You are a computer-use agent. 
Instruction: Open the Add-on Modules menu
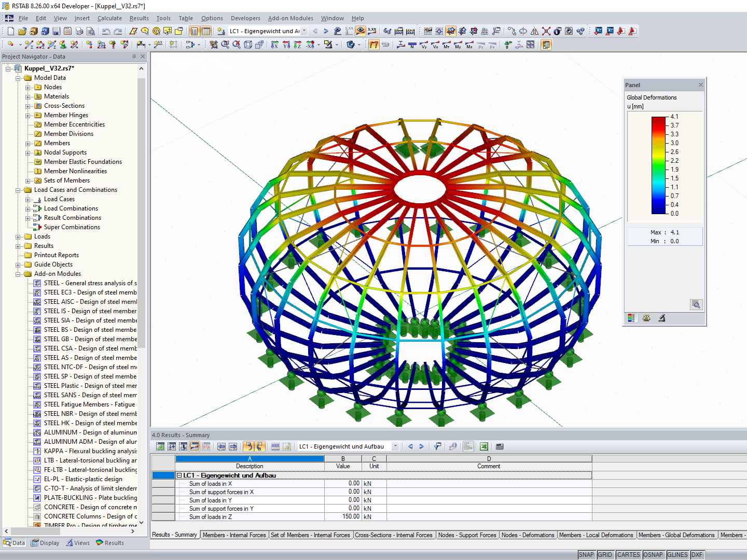click(290, 18)
